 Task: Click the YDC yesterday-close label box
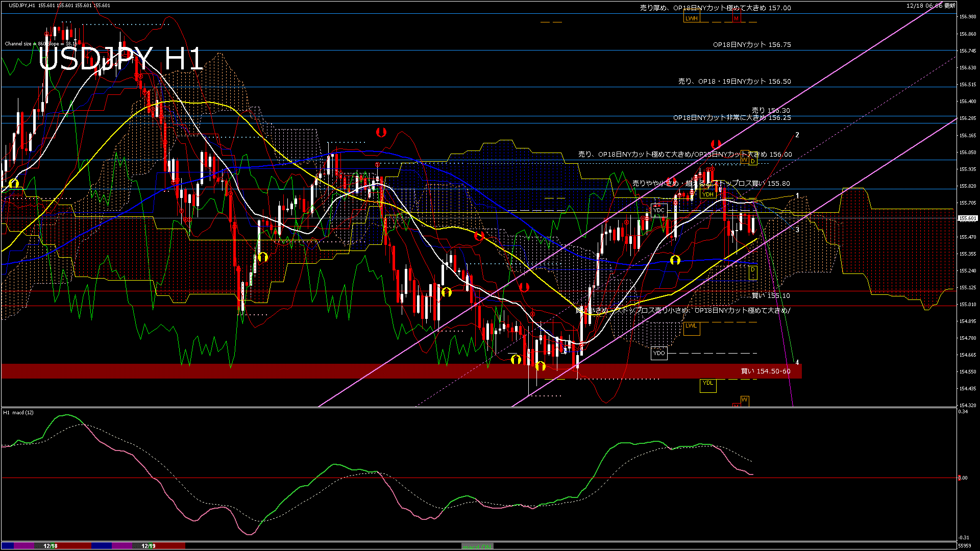pos(658,210)
